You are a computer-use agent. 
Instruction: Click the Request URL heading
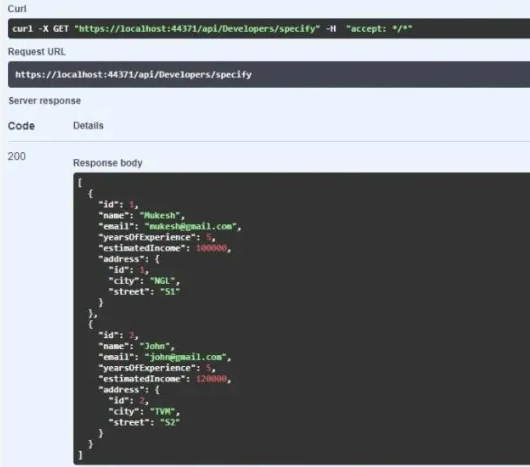(37, 52)
